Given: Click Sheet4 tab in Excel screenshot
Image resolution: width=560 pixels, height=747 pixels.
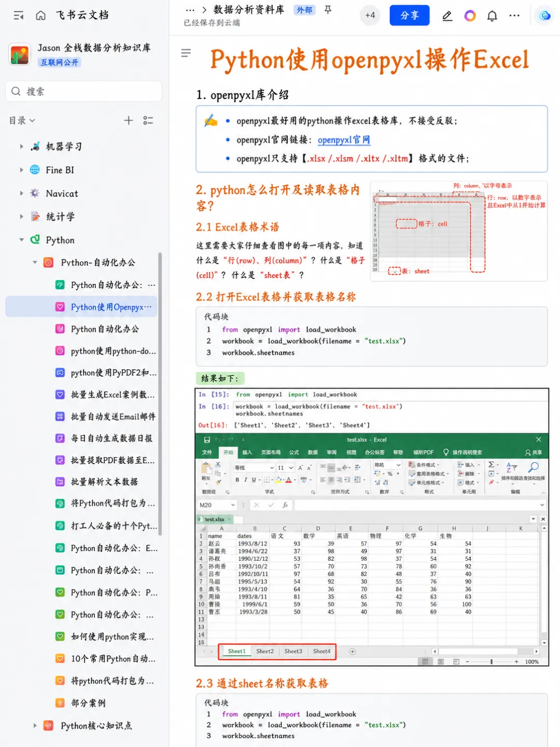Looking at the screenshot, I should click(x=321, y=652).
